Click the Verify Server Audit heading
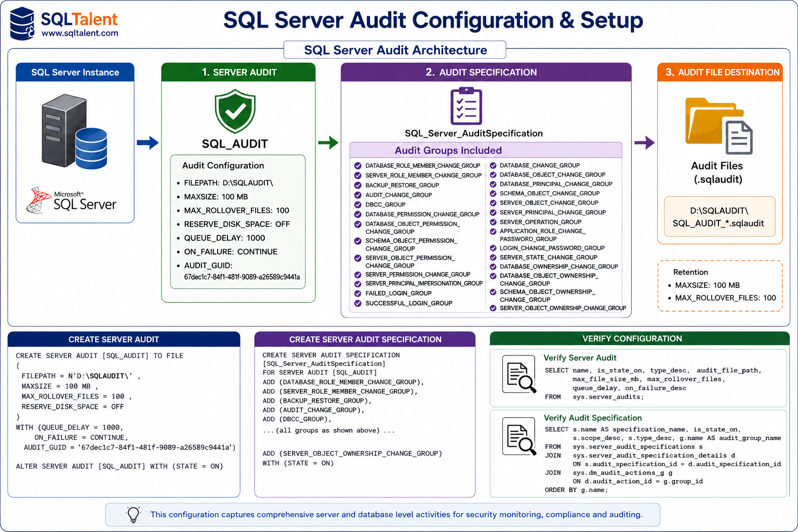 click(x=580, y=358)
